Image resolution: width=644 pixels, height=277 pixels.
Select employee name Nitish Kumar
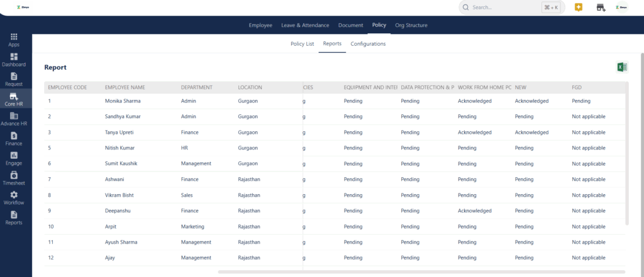coord(119,148)
